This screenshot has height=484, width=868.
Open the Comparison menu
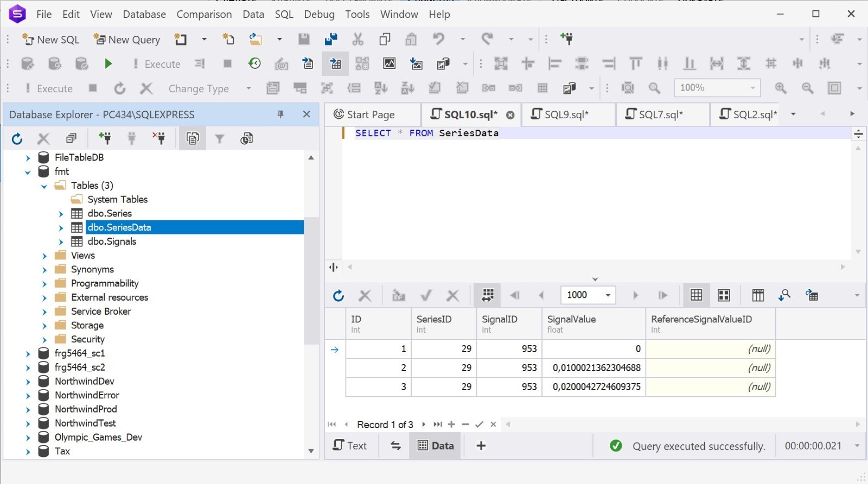click(204, 14)
